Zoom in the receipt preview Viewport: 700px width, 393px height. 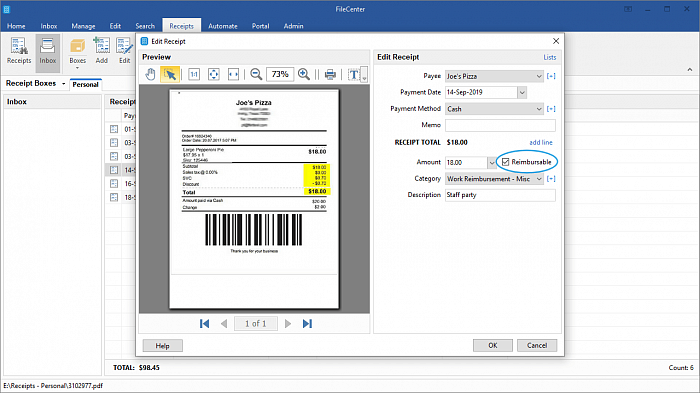(304, 74)
